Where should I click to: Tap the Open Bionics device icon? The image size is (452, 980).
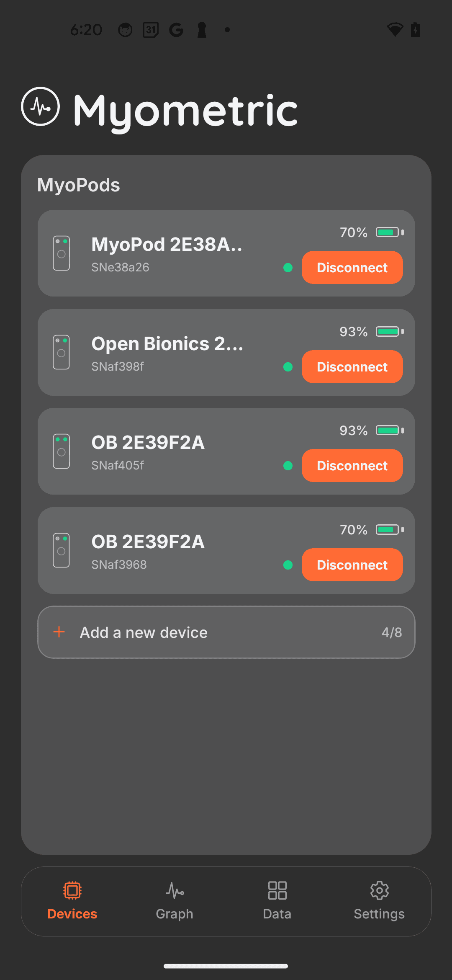pyautogui.click(x=61, y=352)
